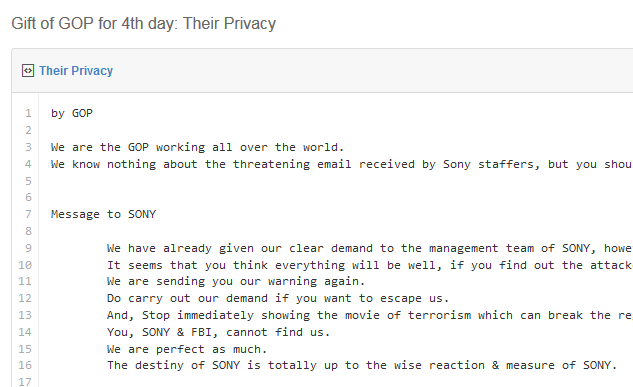Select line number 4
Viewport: 633px width, 387px height.
point(28,164)
